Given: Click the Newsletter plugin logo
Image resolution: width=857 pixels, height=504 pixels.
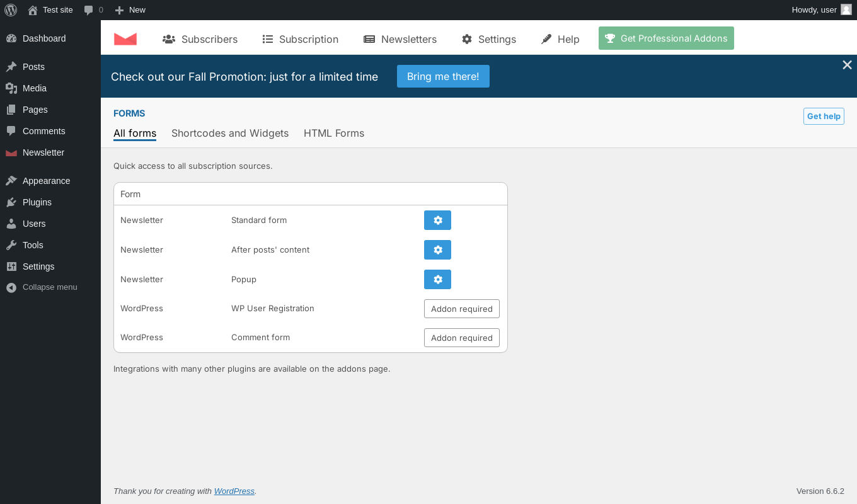Looking at the screenshot, I should click(125, 38).
